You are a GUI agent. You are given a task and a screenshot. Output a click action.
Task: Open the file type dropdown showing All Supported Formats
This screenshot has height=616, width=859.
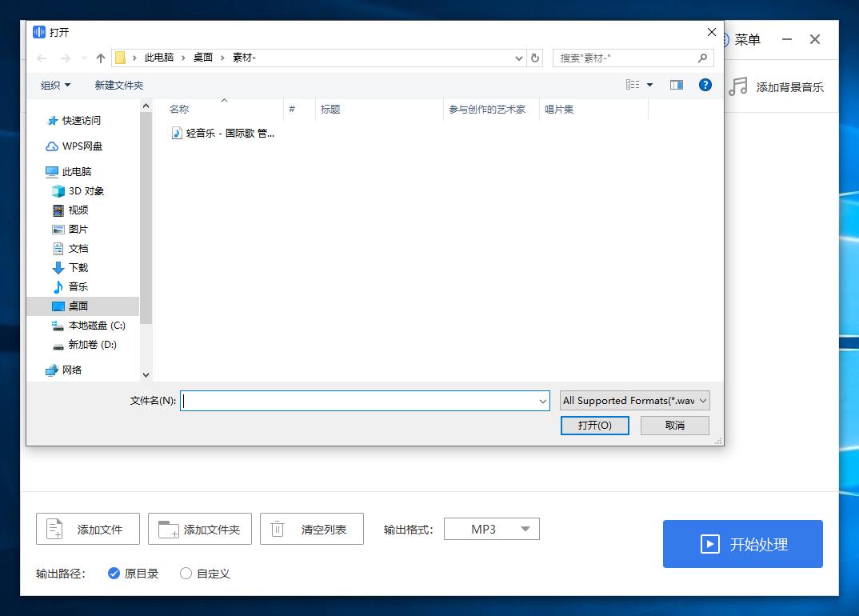click(634, 400)
